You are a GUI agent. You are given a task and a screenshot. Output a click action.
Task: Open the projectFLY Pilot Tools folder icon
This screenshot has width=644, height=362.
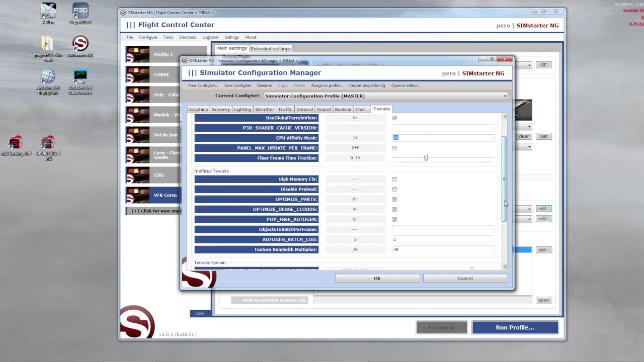pyautogui.click(x=48, y=48)
